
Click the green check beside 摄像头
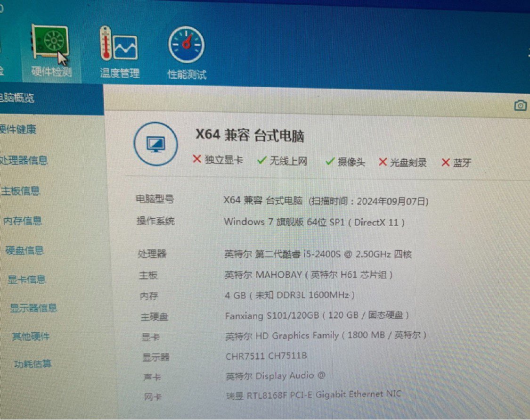(330, 161)
